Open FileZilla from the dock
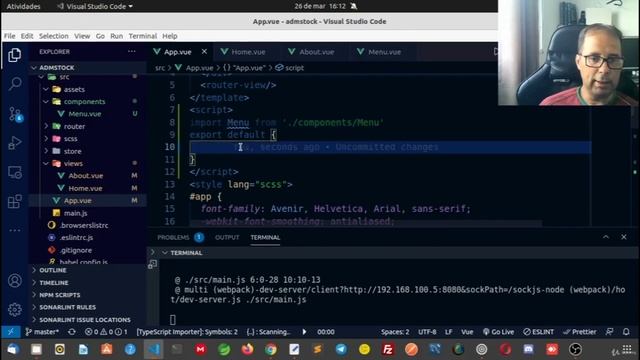The height and width of the screenshot is (360, 640). [x=388, y=349]
